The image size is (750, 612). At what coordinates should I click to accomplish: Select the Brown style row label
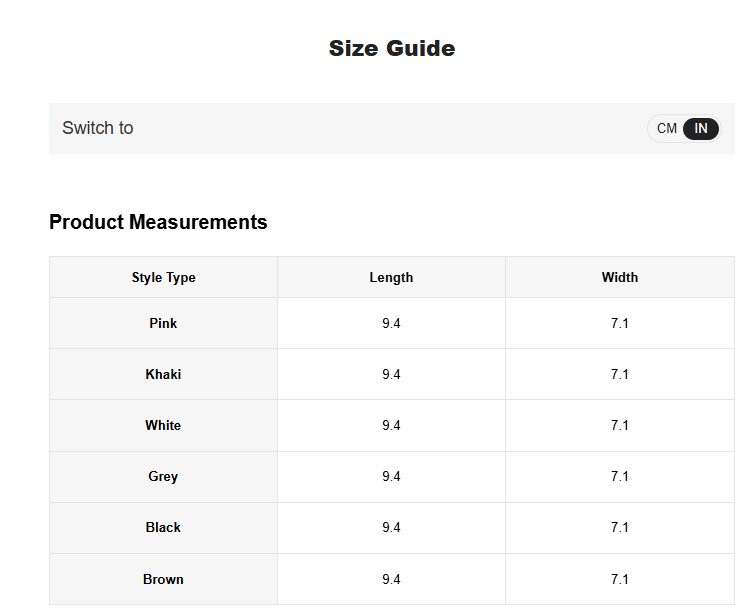[x=163, y=579]
